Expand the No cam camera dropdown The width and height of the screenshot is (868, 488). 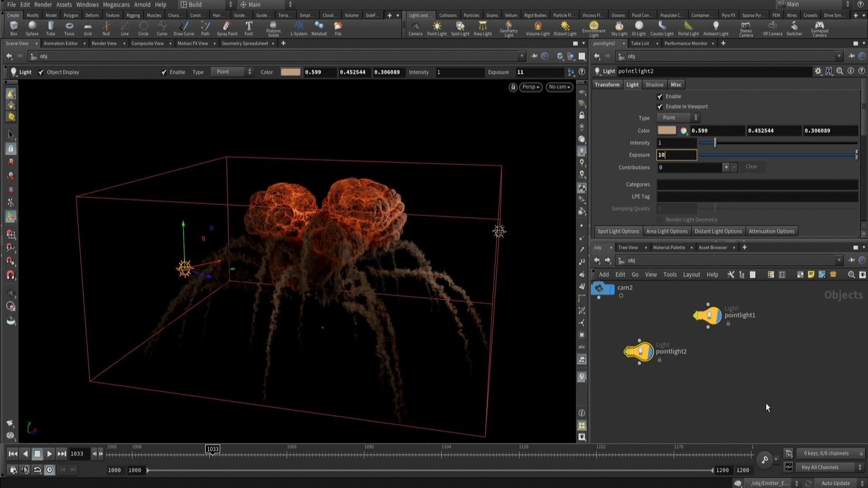559,87
